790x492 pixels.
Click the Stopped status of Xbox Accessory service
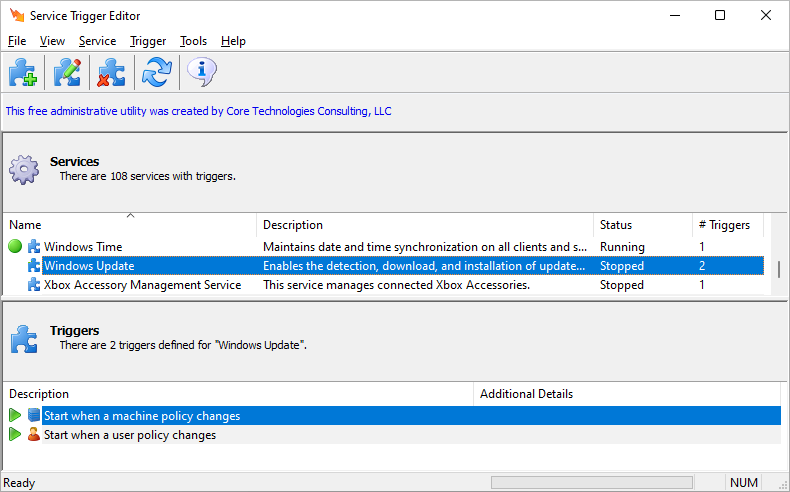click(x=622, y=285)
